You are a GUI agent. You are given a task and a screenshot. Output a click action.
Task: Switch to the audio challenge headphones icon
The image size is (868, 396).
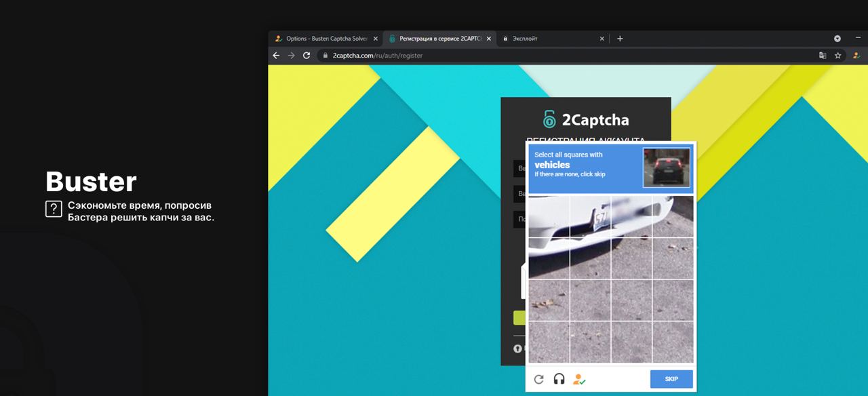[x=559, y=379]
